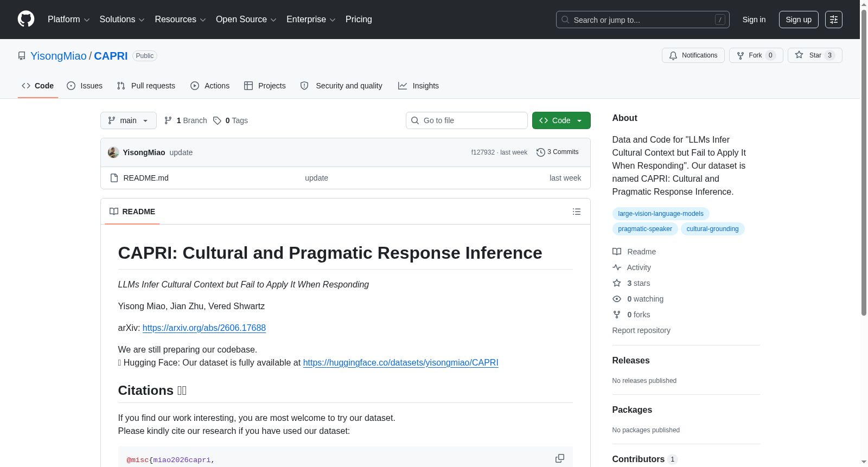Open the arXiv paper link
This screenshot has height=467, width=868.
(x=204, y=328)
